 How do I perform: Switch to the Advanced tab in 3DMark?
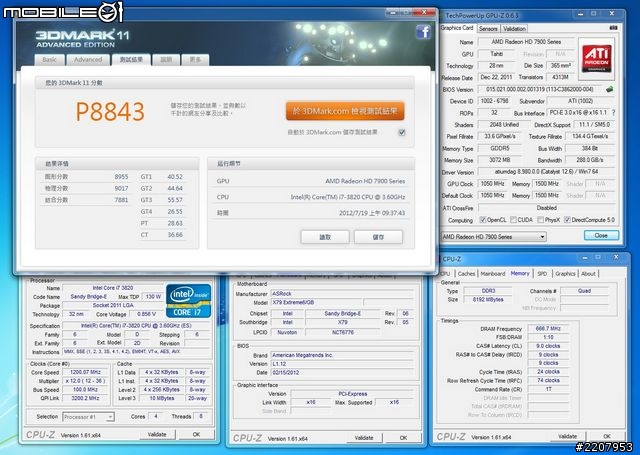[88, 60]
